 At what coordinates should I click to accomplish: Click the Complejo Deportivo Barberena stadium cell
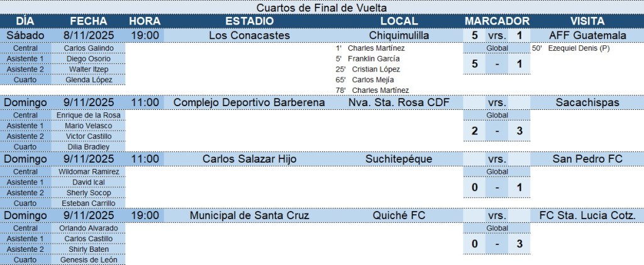pyautogui.click(x=250, y=102)
